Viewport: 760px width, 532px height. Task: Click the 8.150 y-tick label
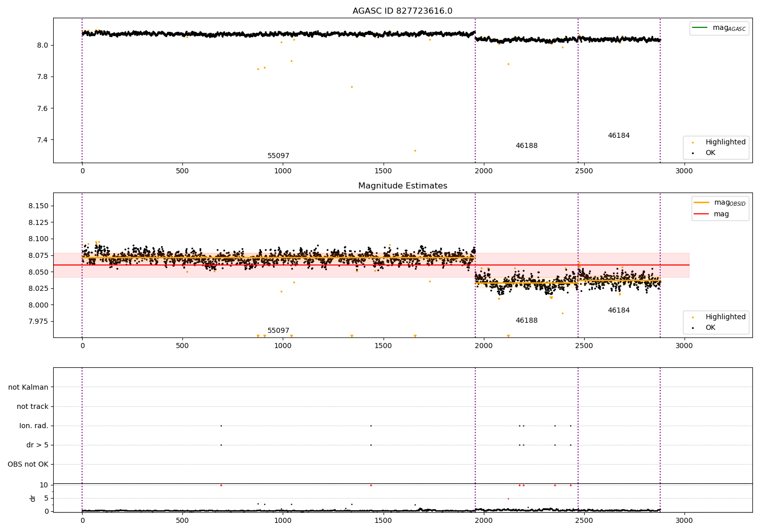[x=39, y=206]
